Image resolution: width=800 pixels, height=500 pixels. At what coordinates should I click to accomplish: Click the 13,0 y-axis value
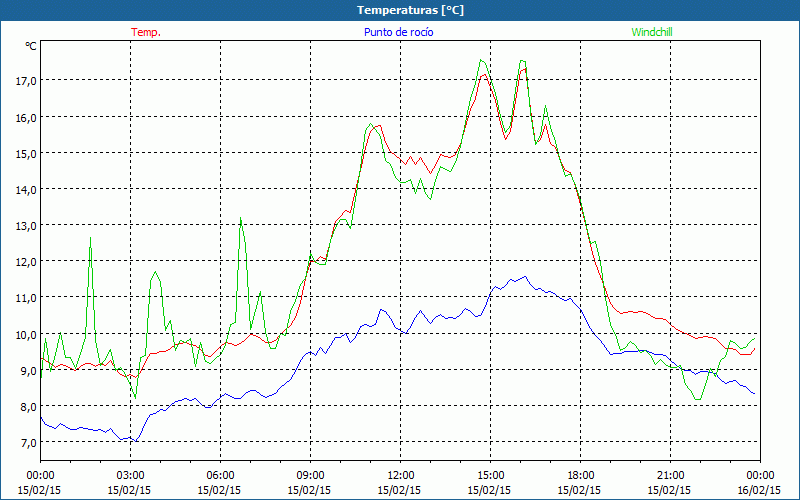click(x=26, y=226)
